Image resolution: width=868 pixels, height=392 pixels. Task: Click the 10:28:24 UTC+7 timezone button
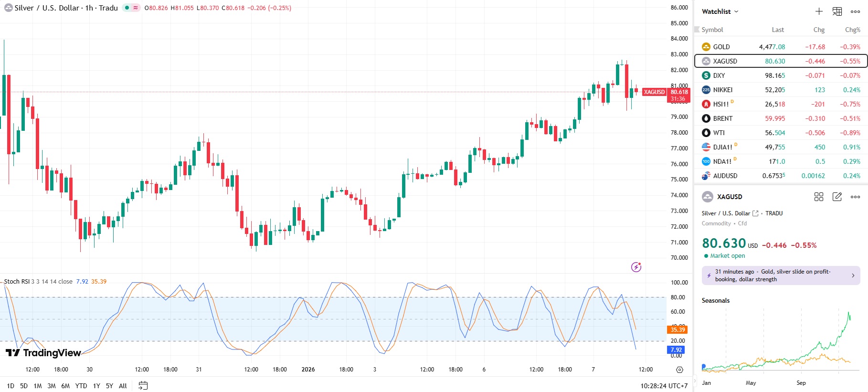click(664, 386)
